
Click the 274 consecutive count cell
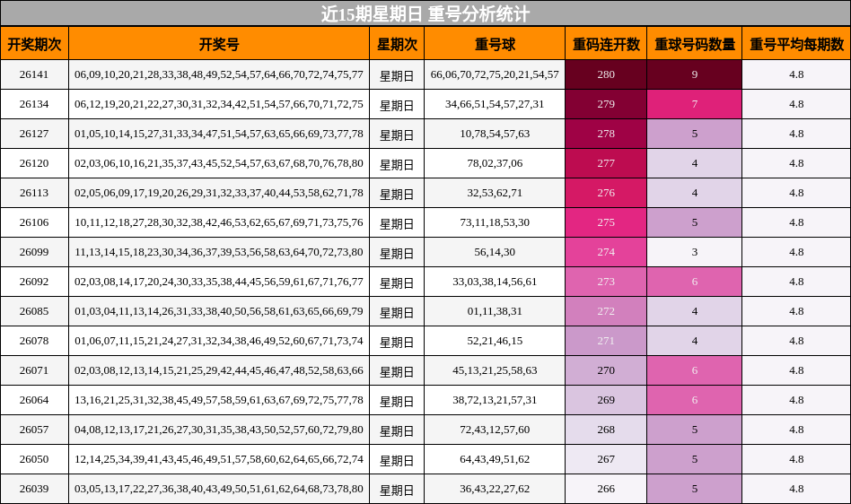[606, 252]
